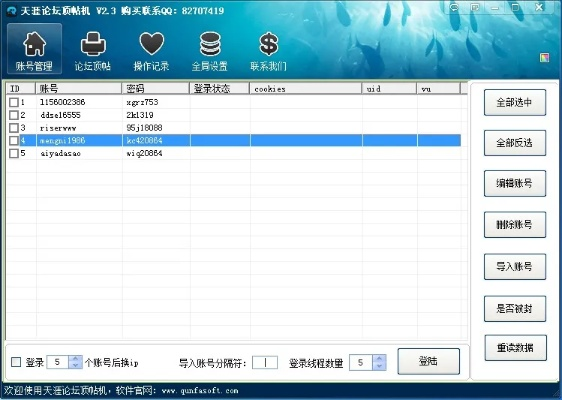The width and height of the screenshot is (562, 400).
Task: Minimize the window
Action: tap(495, 7)
